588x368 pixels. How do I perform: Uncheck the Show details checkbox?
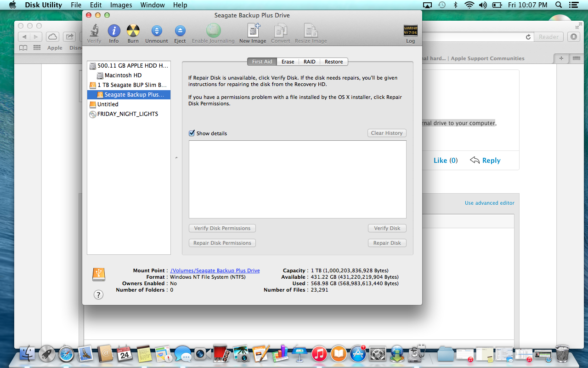[192, 133]
